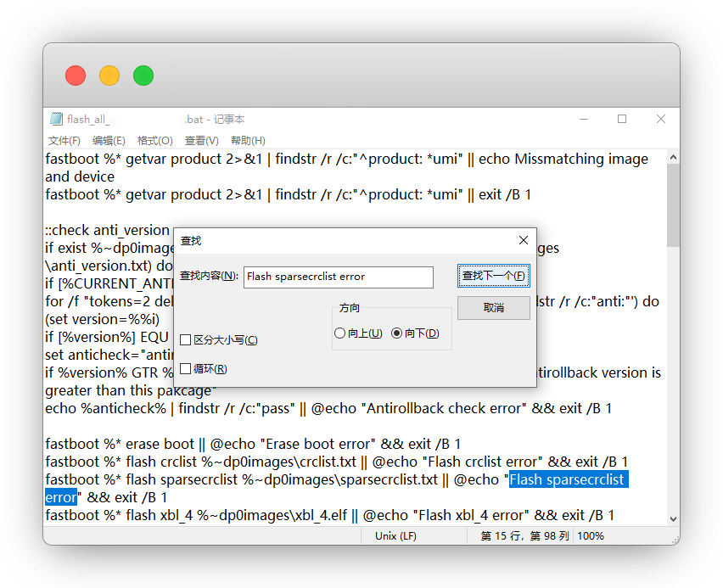Click the scrollbar up arrow
Image resolution: width=723 pixels, height=588 pixels.
tap(673, 158)
